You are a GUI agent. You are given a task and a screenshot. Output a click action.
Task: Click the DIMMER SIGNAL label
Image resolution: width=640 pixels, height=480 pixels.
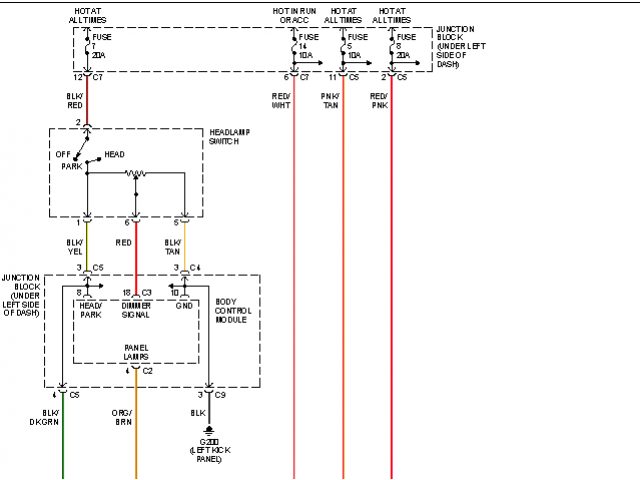(x=135, y=310)
